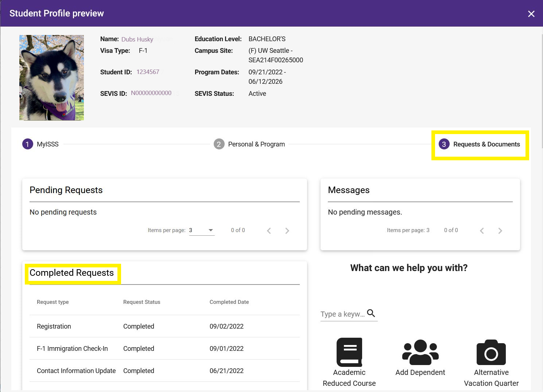The width and height of the screenshot is (543, 392).
Task: Open the Add Dependent people icon
Action: coord(420,352)
